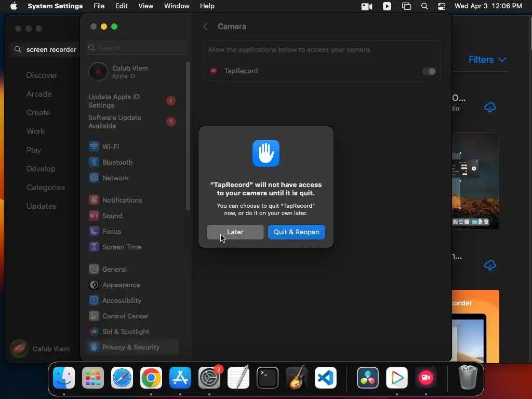Open Update Apple ID Settings item
Image resolution: width=532 pixels, height=399 pixels.
pos(132,101)
